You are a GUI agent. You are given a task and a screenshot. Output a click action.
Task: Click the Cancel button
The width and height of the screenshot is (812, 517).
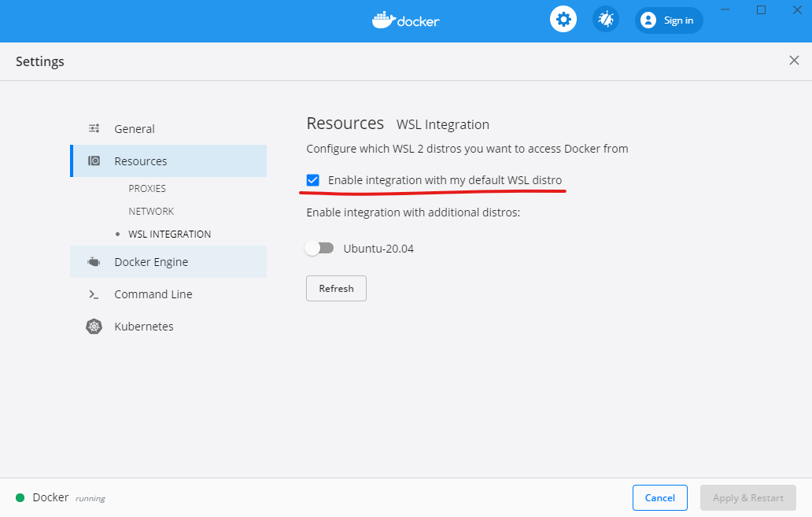659,498
